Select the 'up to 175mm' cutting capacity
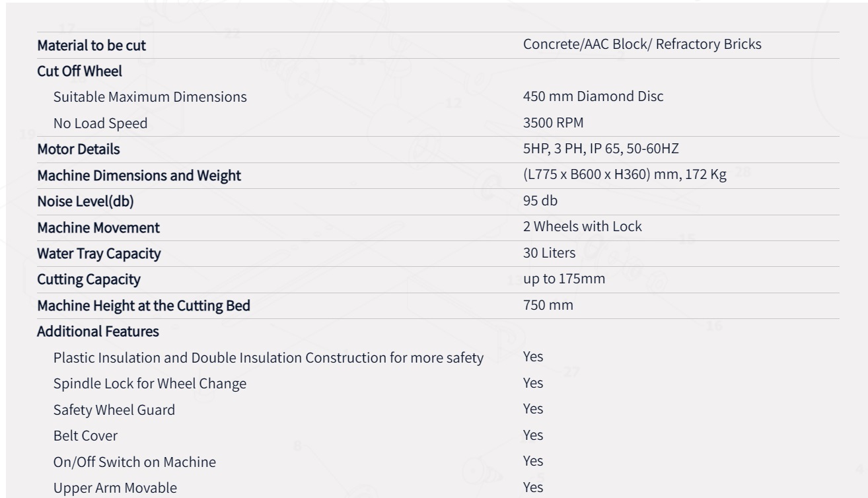This screenshot has width=868, height=498. click(564, 279)
